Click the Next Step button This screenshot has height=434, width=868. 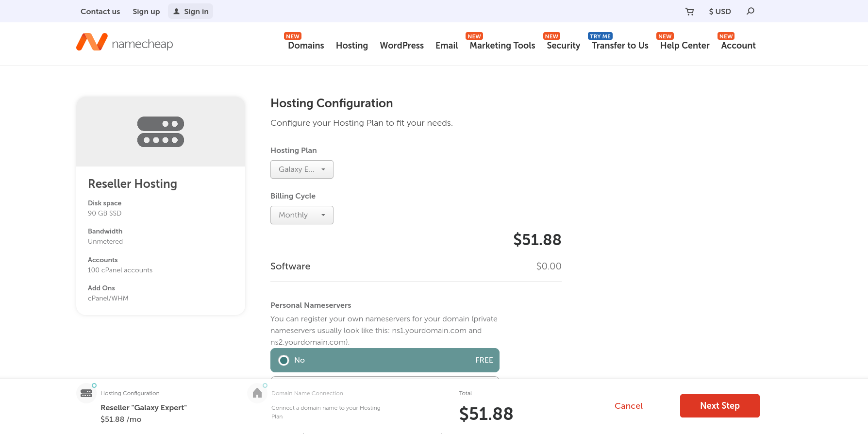click(720, 406)
